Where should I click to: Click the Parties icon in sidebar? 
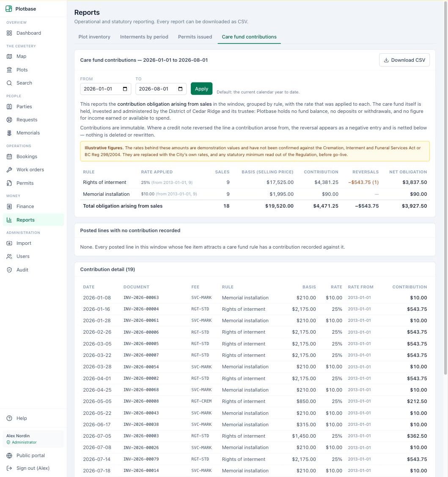9,107
